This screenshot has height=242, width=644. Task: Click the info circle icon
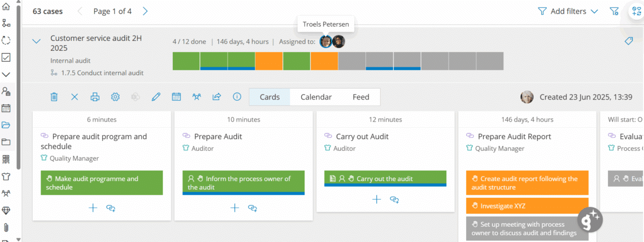click(x=237, y=97)
